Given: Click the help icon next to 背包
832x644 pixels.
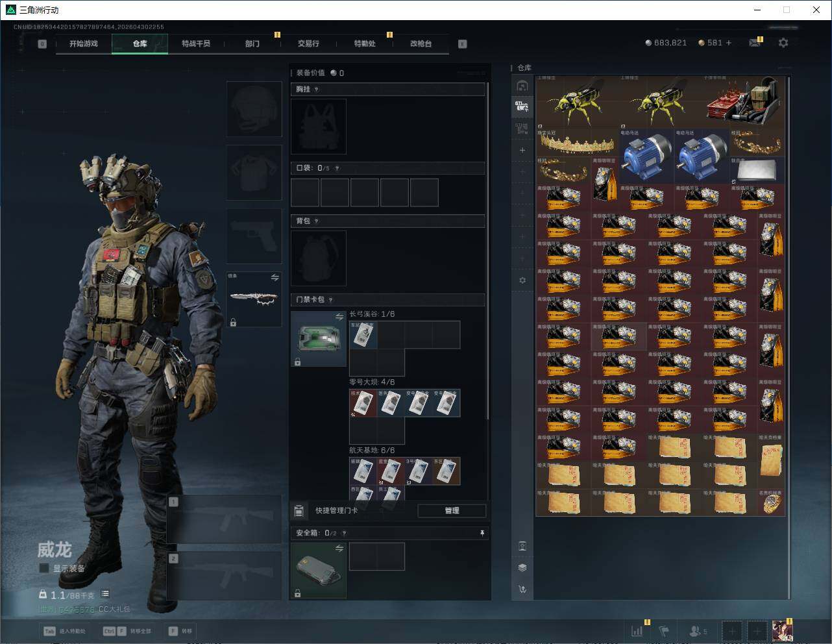Looking at the screenshot, I should pos(317,221).
